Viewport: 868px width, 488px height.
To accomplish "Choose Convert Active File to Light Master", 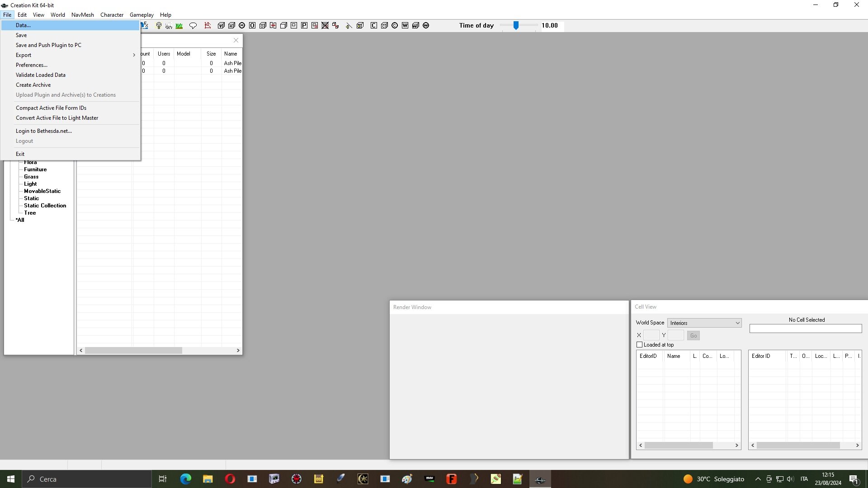I will [x=71, y=118].
